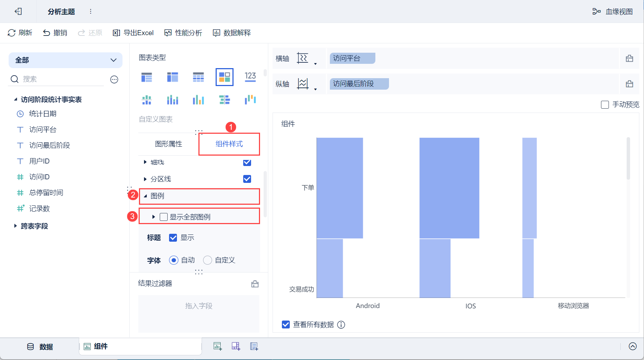Click the add notes document icon

(x=254, y=346)
